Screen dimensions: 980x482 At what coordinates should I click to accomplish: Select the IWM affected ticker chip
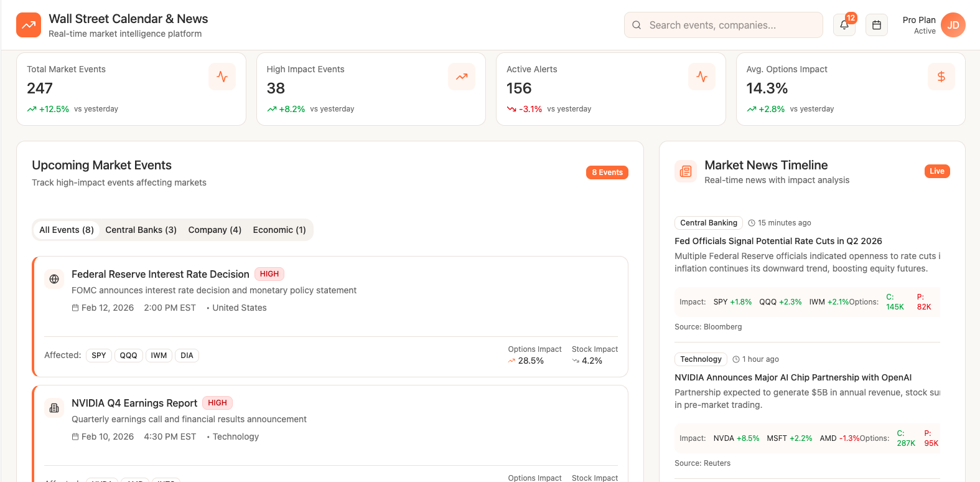coord(159,356)
